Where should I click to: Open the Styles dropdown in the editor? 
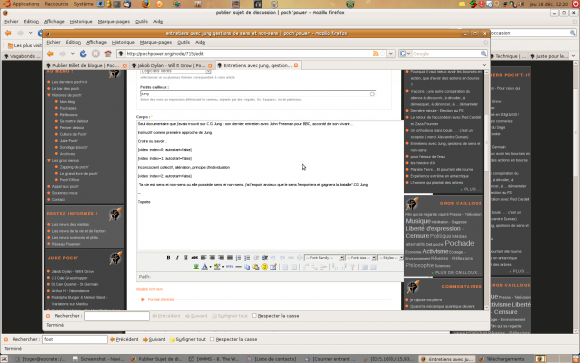click(x=391, y=258)
